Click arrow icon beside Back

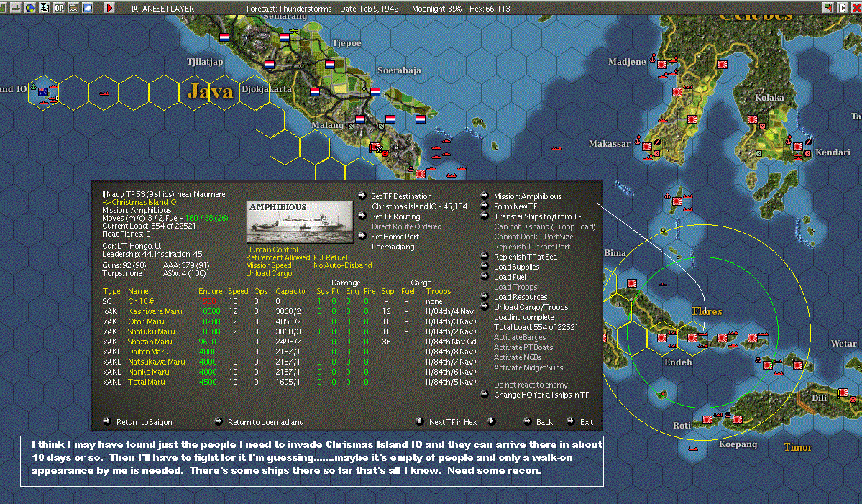[x=527, y=421]
